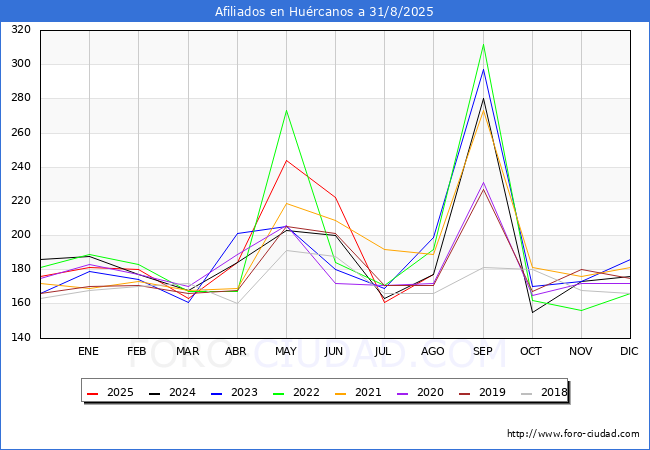Click the AGO month axis label
The height and width of the screenshot is (450, 650).
click(x=433, y=351)
